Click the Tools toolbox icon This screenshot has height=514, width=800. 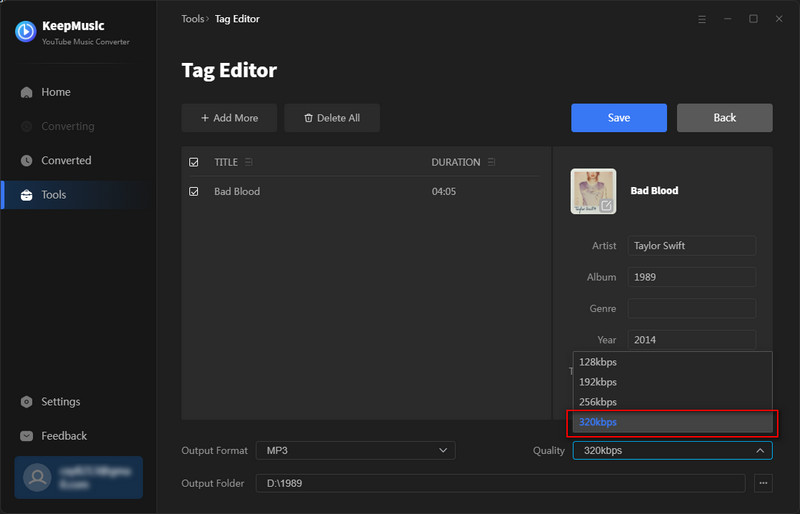point(27,195)
